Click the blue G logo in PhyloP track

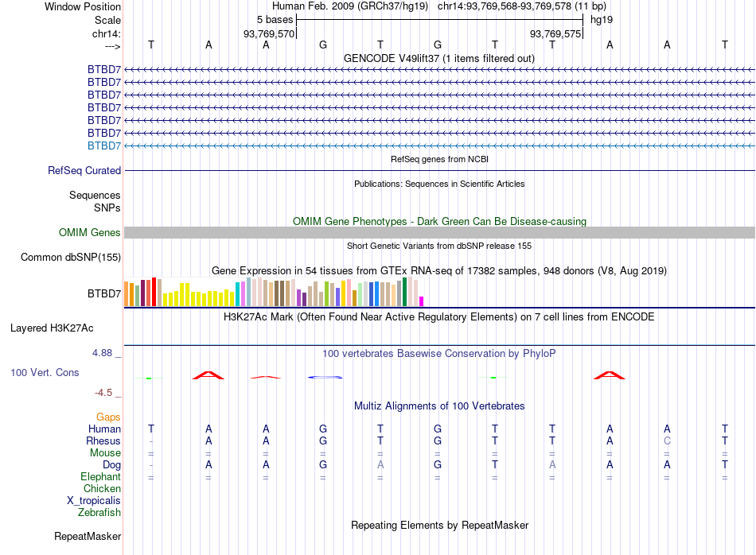(x=325, y=377)
